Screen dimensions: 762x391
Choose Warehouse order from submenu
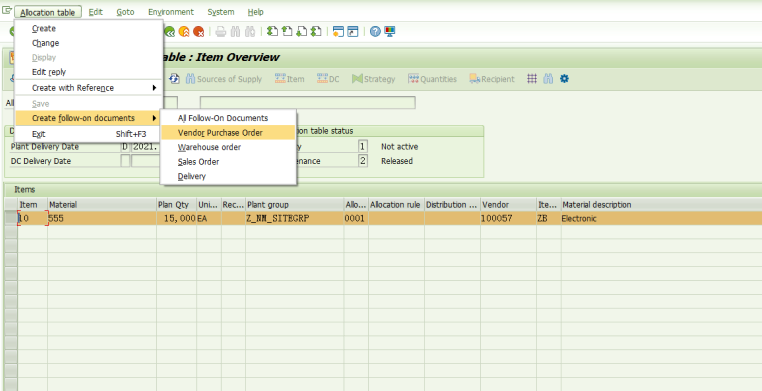click(228, 147)
